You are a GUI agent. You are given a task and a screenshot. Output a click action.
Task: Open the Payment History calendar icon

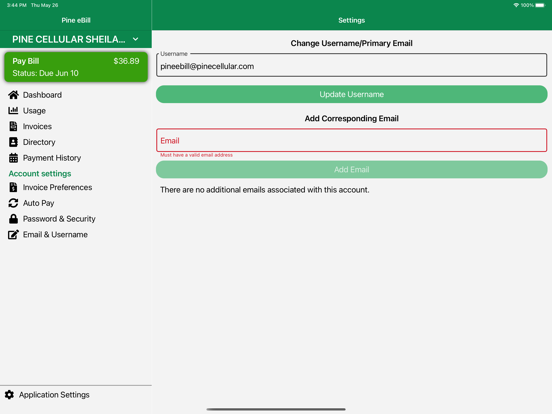[13, 158]
